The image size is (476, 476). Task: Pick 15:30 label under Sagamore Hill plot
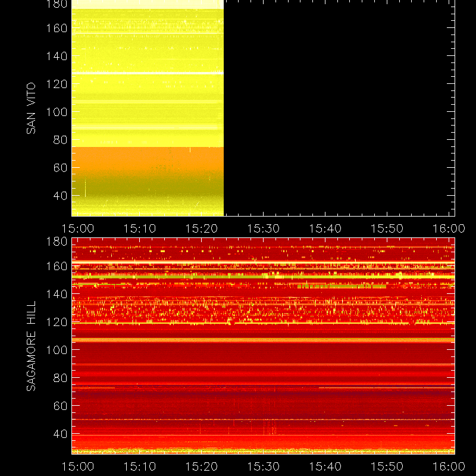tap(263, 466)
